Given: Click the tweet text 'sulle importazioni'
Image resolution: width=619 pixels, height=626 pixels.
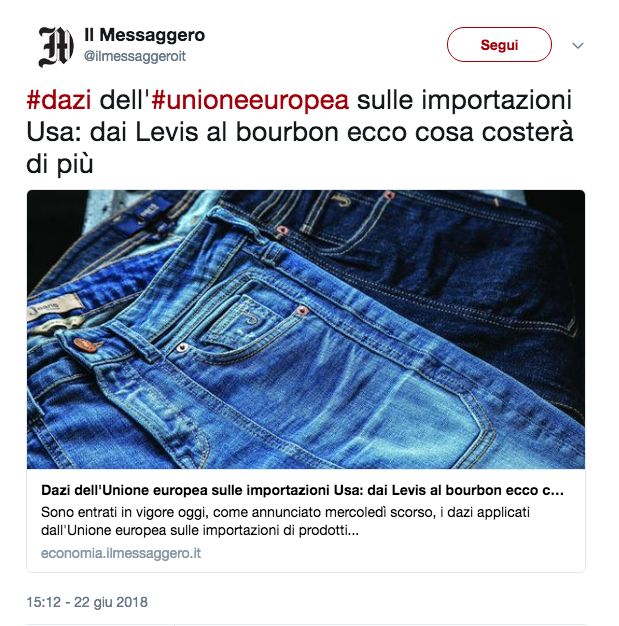Looking at the screenshot, I should 464,100.
